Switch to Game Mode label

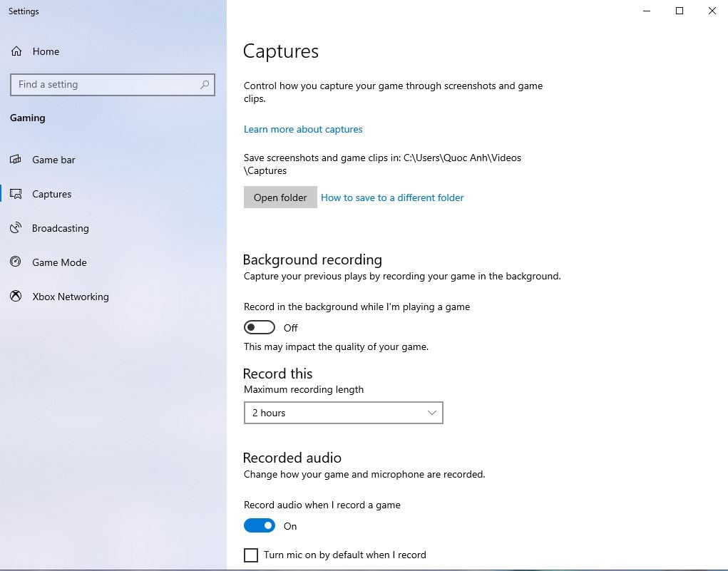tap(59, 262)
